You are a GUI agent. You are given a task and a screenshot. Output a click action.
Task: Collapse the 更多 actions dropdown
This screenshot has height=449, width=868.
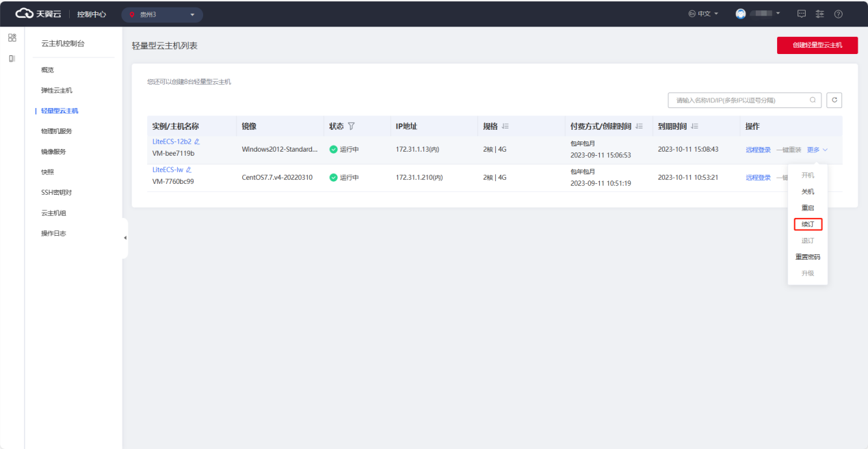pos(817,150)
